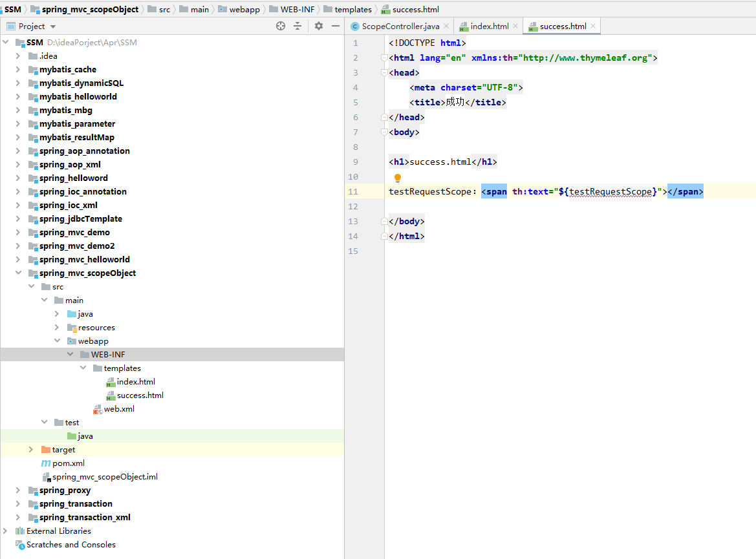Close the success.html tab
Image resolution: width=756 pixels, height=559 pixels.
[593, 26]
